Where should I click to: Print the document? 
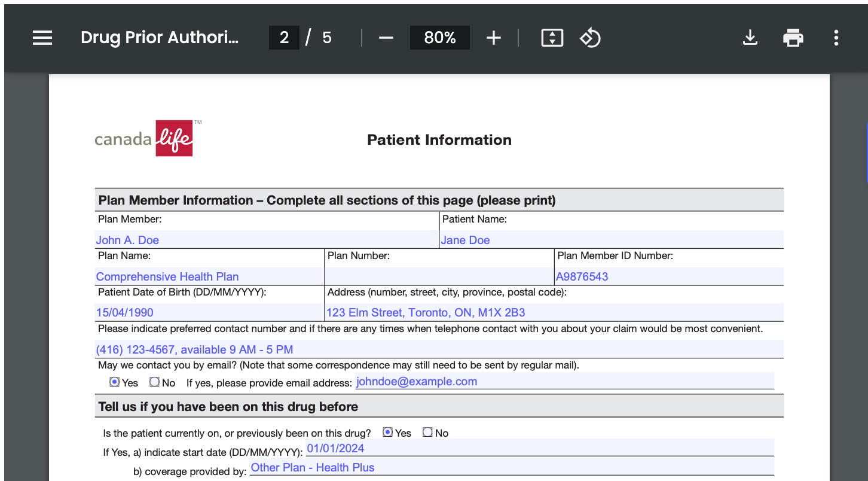[793, 38]
